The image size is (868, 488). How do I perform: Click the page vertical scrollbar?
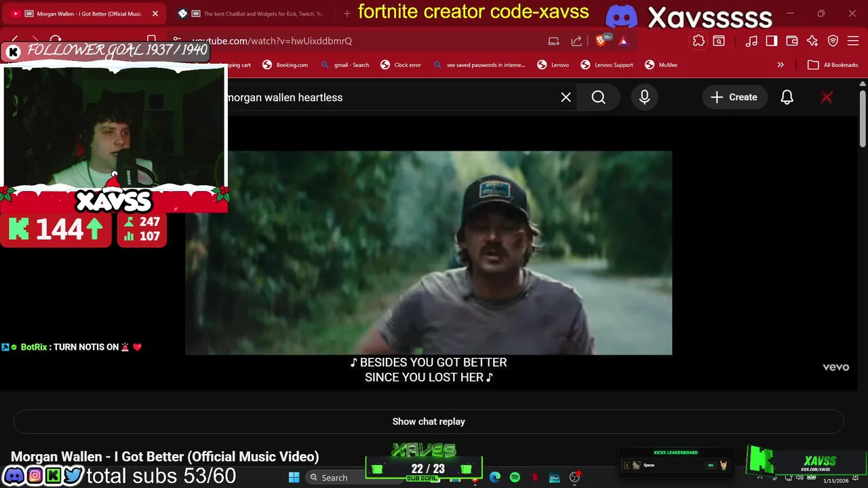click(862, 118)
